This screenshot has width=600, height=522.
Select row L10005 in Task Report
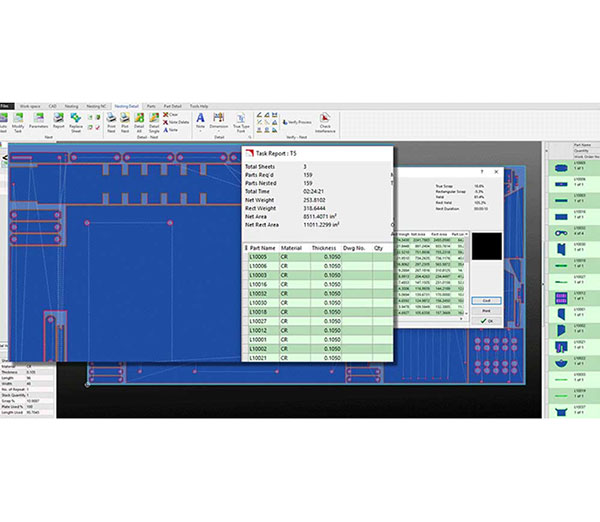tap(318, 257)
